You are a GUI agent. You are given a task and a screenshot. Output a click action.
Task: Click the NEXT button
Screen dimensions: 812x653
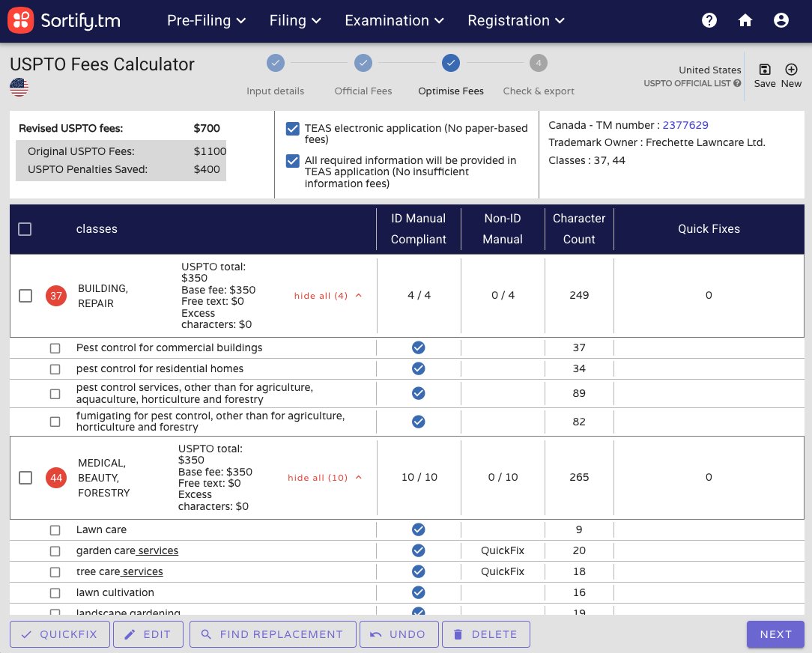pyautogui.click(x=775, y=634)
